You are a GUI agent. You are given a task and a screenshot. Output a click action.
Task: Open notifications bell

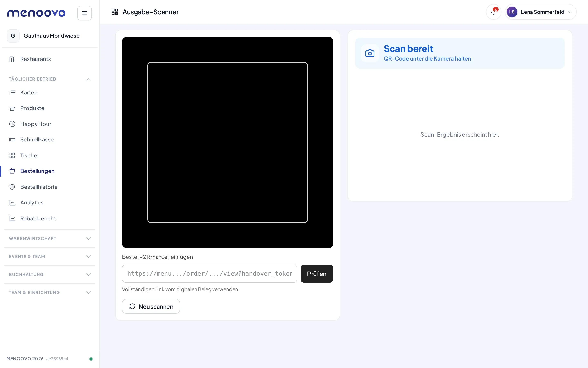[x=493, y=12]
